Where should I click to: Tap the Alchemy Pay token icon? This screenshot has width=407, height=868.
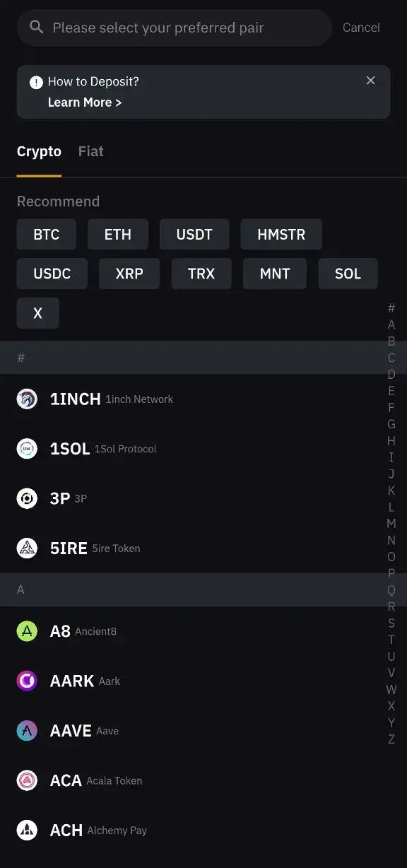tap(27, 830)
